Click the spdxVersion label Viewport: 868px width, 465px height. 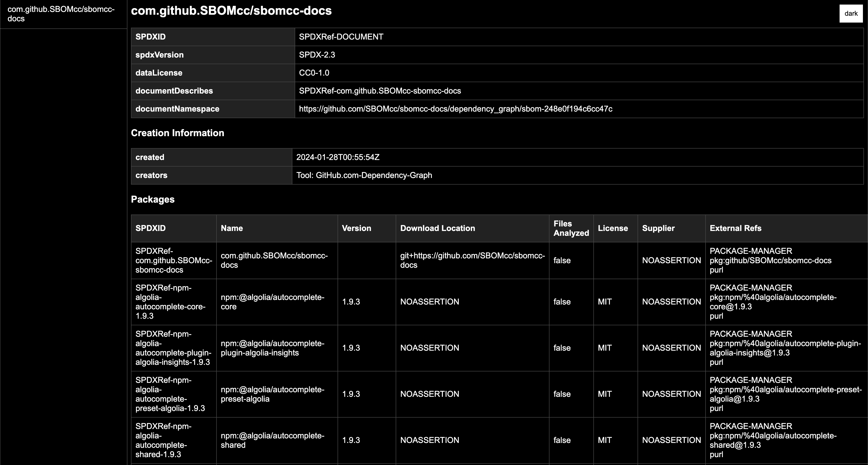click(x=159, y=55)
